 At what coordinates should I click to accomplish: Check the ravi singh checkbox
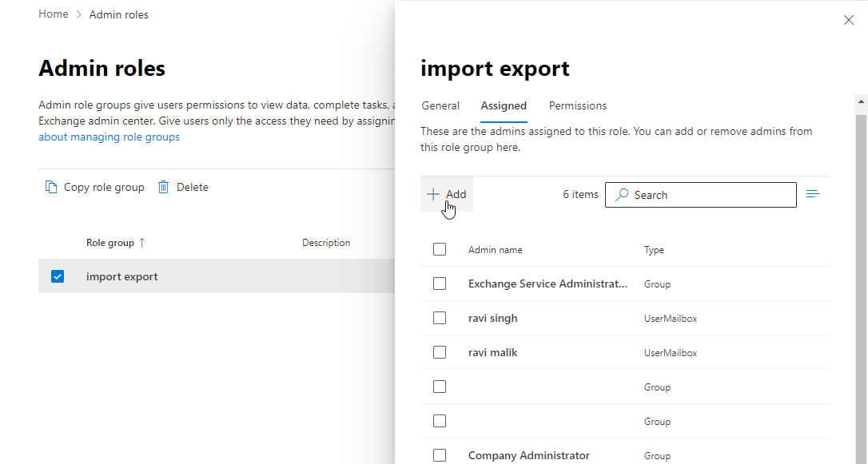pos(440,318)
